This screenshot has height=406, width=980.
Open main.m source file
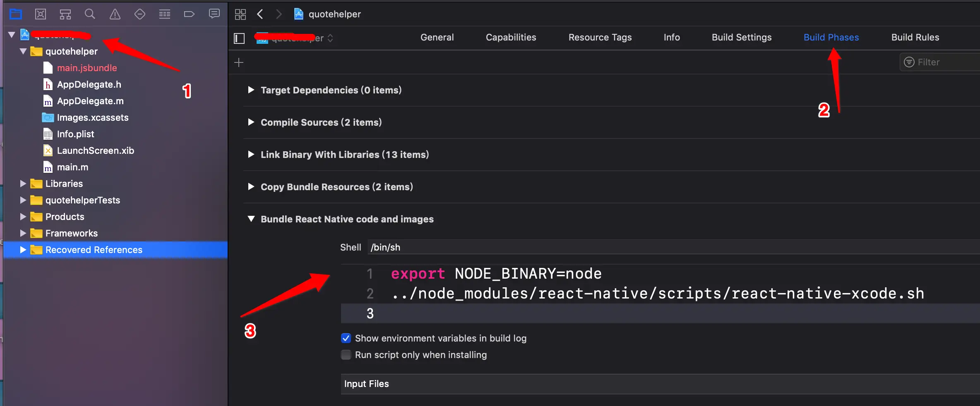click(x=72, y=167)
